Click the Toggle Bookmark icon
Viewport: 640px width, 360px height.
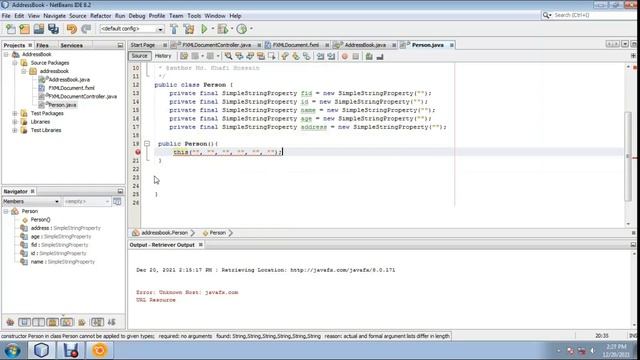point(307,56)
